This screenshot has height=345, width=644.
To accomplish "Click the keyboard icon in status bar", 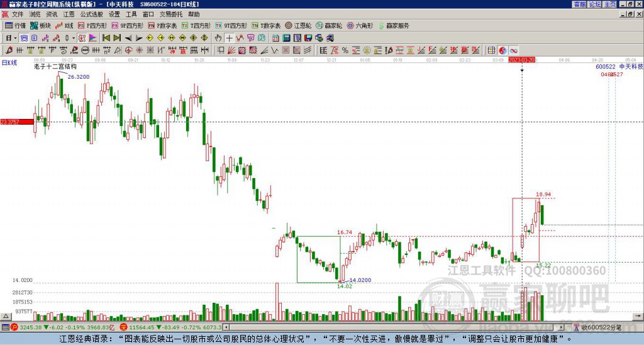I will pos(5,327).
